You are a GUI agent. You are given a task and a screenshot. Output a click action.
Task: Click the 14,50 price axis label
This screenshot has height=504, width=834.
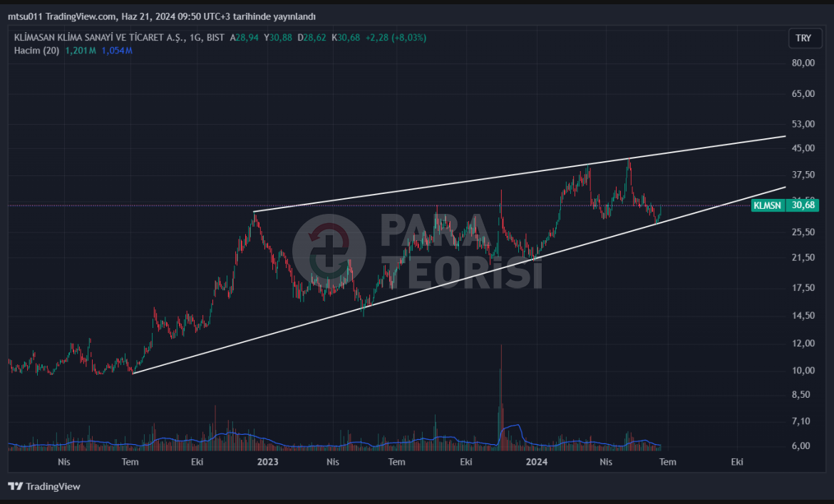click(803, 315)
